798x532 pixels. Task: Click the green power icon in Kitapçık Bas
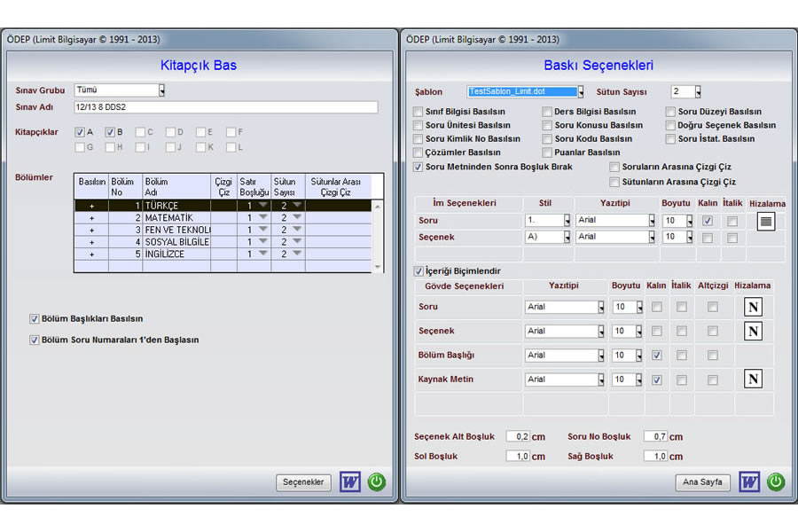coord(377,482)
